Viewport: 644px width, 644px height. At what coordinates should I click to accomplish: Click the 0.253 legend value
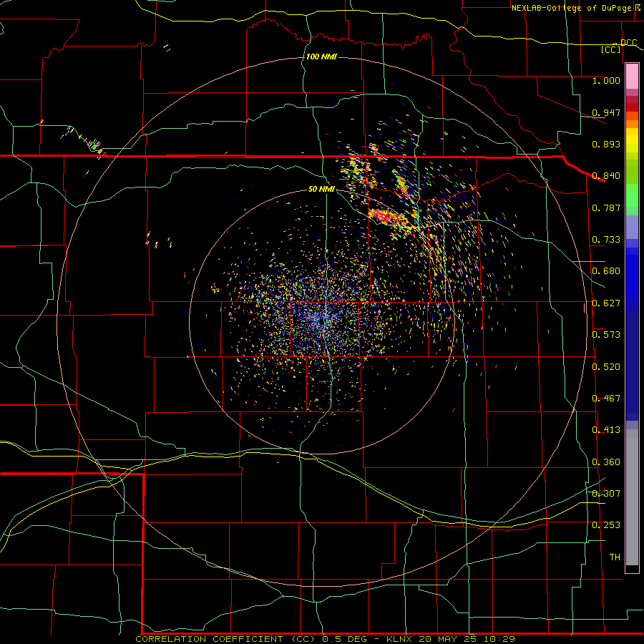pos(606,525)
